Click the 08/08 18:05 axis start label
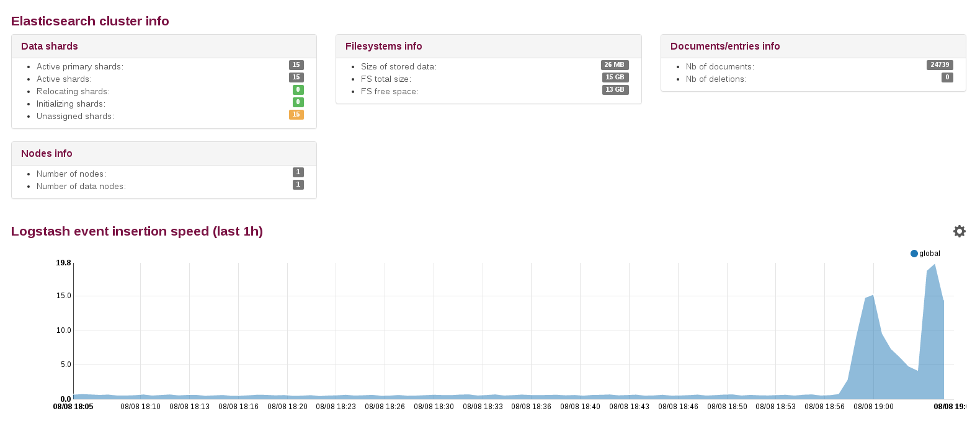Image resolution: width=980 pixels, height=429 pixels. point(73,407)
